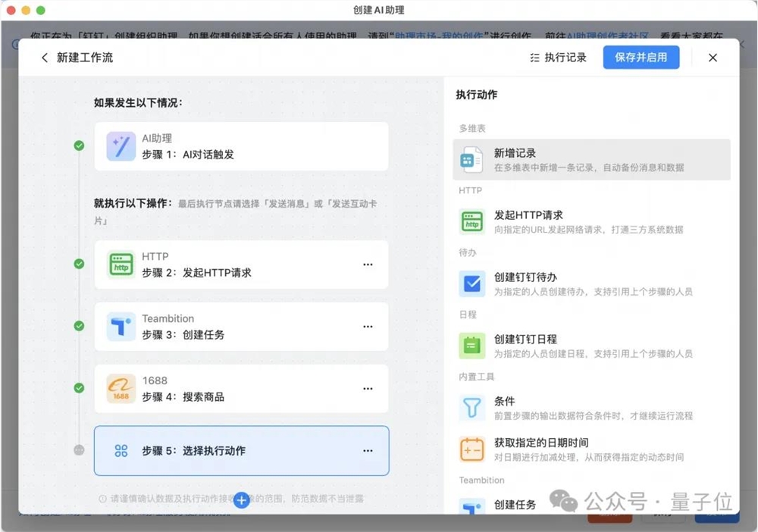This screenshot has height=532, width=758.
Task: Click the Teambition icon on step 3
Action: tap(121, 326)
